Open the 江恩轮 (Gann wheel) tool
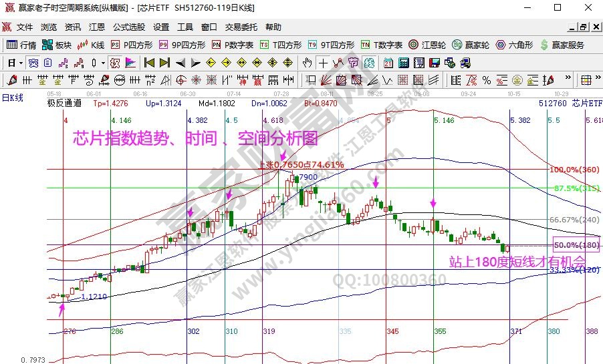This screenshot has height=364, width=603. 427,45
